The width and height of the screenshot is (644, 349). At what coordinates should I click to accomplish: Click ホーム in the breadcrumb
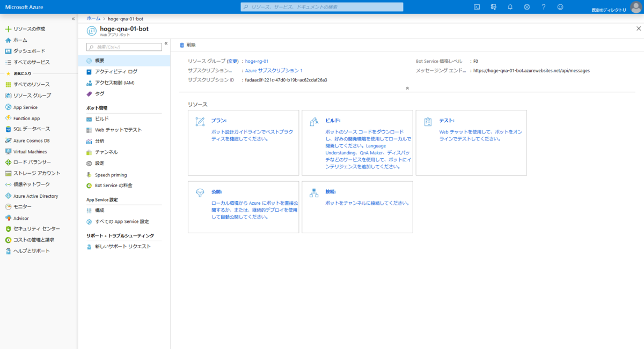click(93, 18)
